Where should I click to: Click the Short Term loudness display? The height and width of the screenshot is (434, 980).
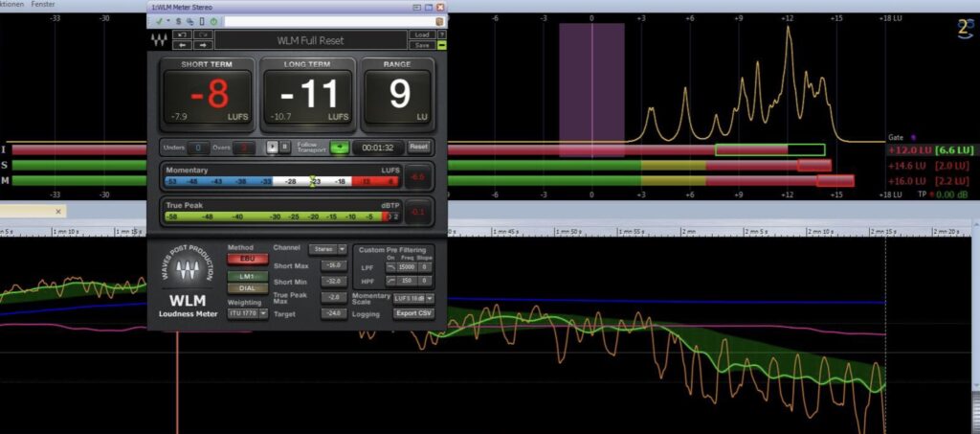[208, 97]
